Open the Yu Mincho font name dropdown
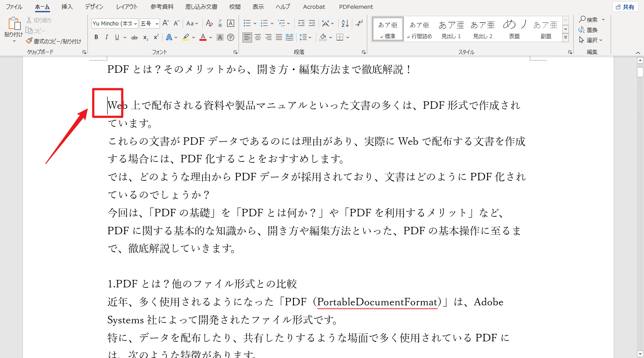Viewport: 644px width, 358px height. [x=136, y=24]
